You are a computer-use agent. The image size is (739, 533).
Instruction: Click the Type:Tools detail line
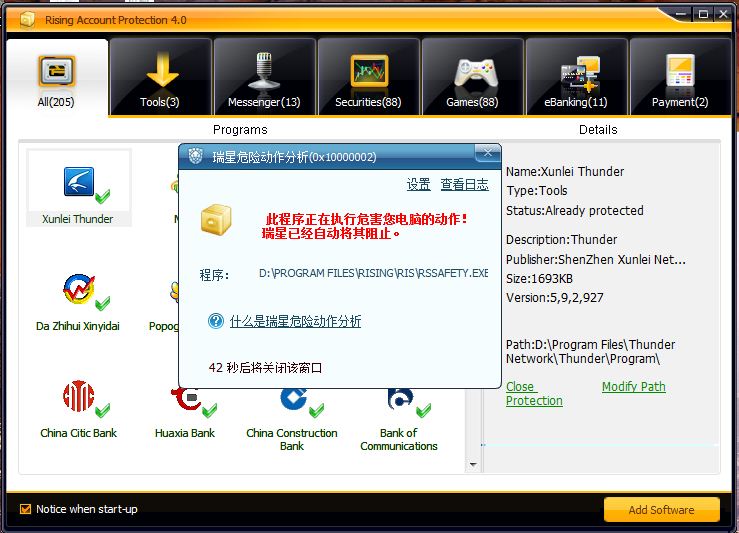[x=537, y=191]
